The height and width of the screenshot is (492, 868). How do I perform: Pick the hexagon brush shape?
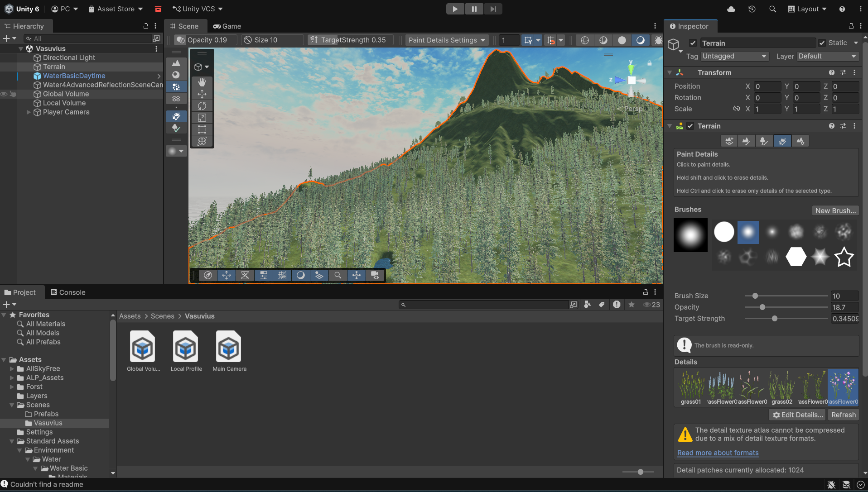pos(796,257)
